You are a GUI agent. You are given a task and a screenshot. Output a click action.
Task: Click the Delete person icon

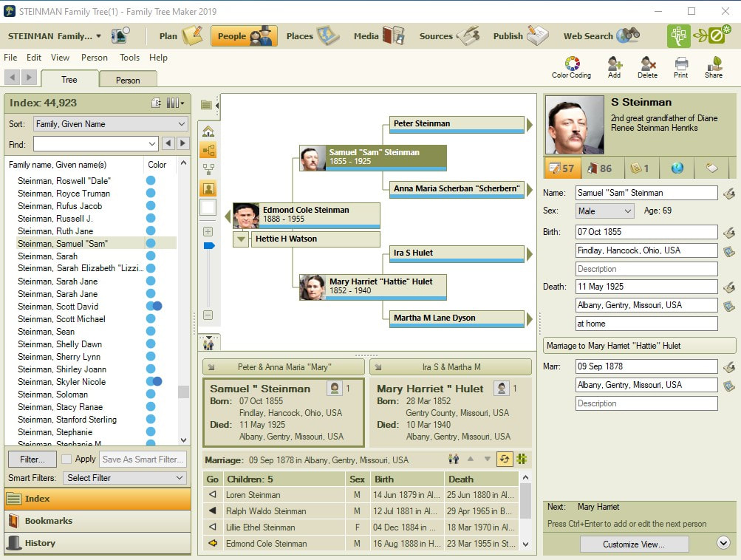647,67
